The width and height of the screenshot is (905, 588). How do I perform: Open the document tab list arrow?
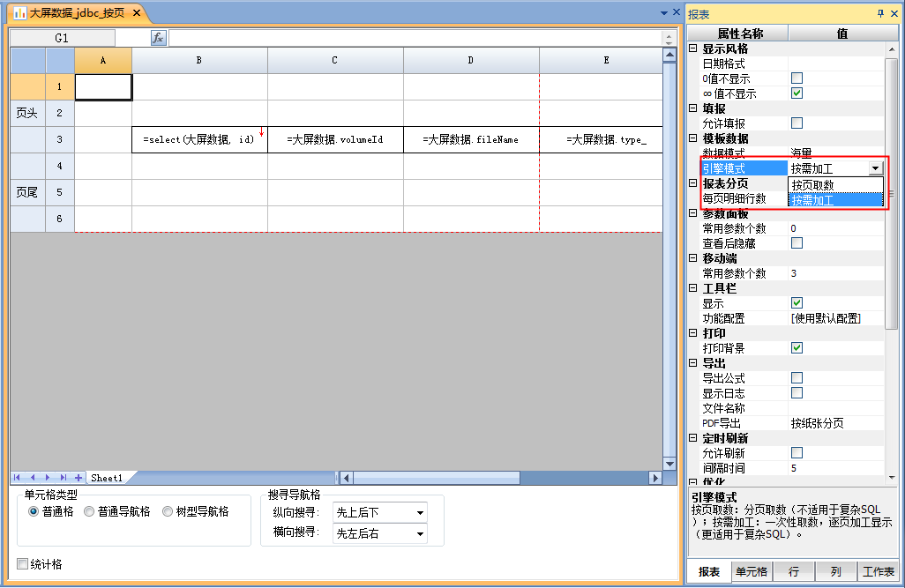(664, 13)
